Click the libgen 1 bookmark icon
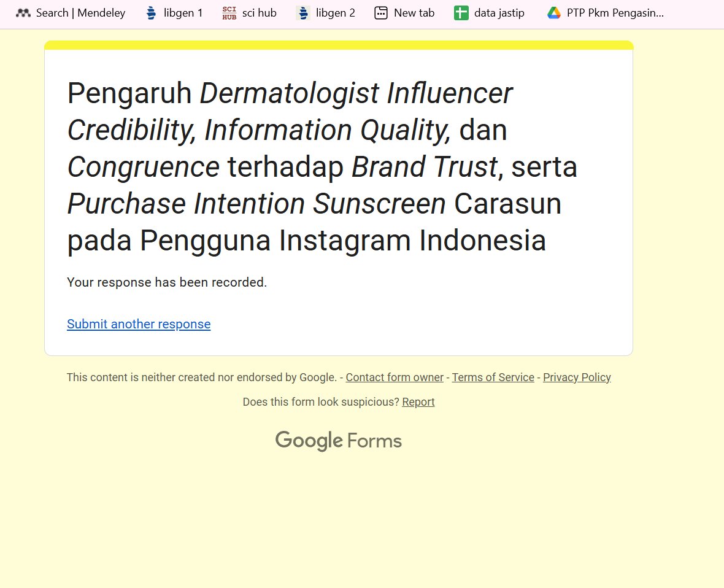Viewport: 724px width, 588px height. [x=151, y=13]
